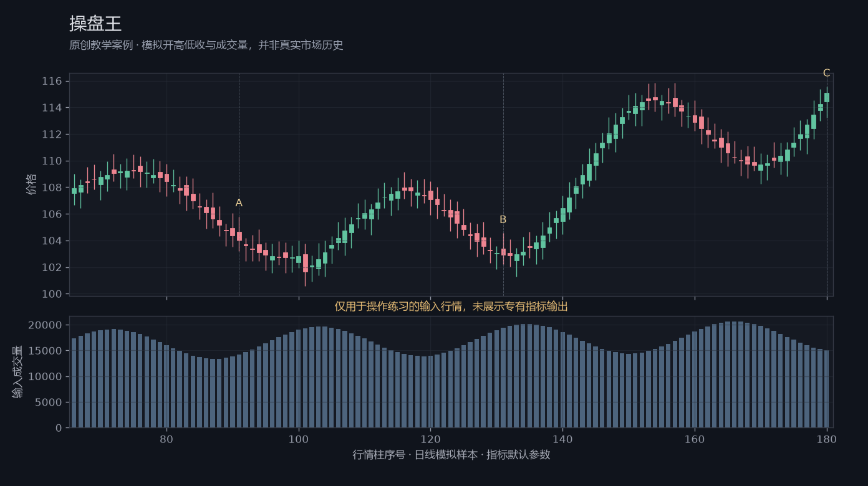This screenshot has height=486, width=868.
Task: Select the subtitle line starting 原创教学案例
Action: tap(206, 45)
